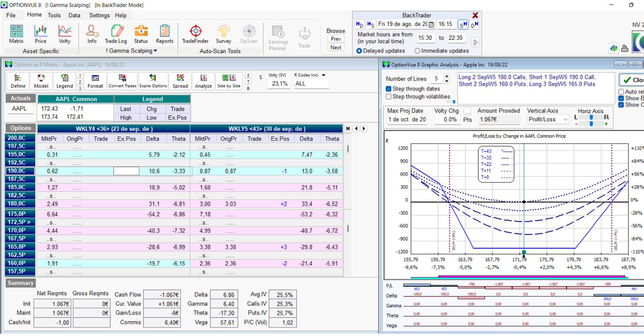Decrease Number of Lines stepper
The height and width of the screenshot is (336, 644).
pyautogui.click(x=447, y=81)
